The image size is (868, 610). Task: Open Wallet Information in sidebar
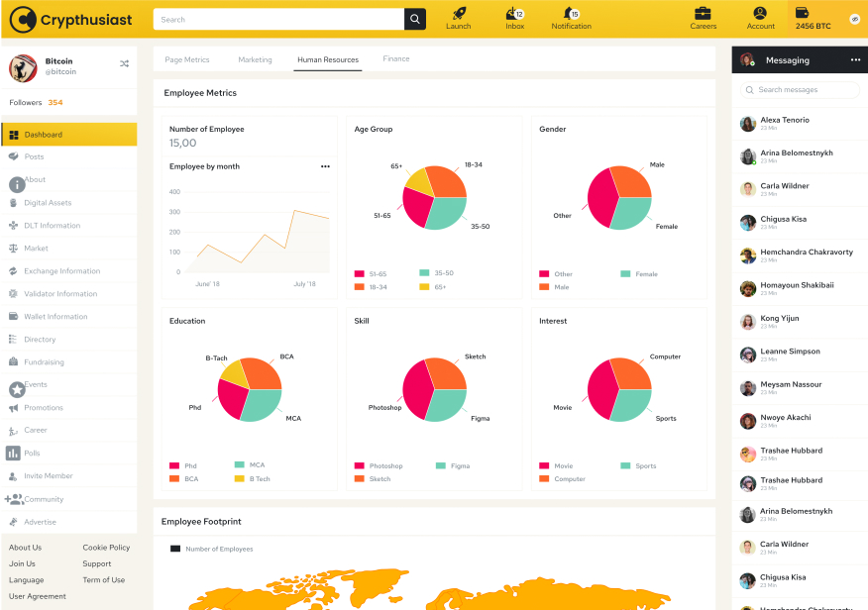(55, 317)
